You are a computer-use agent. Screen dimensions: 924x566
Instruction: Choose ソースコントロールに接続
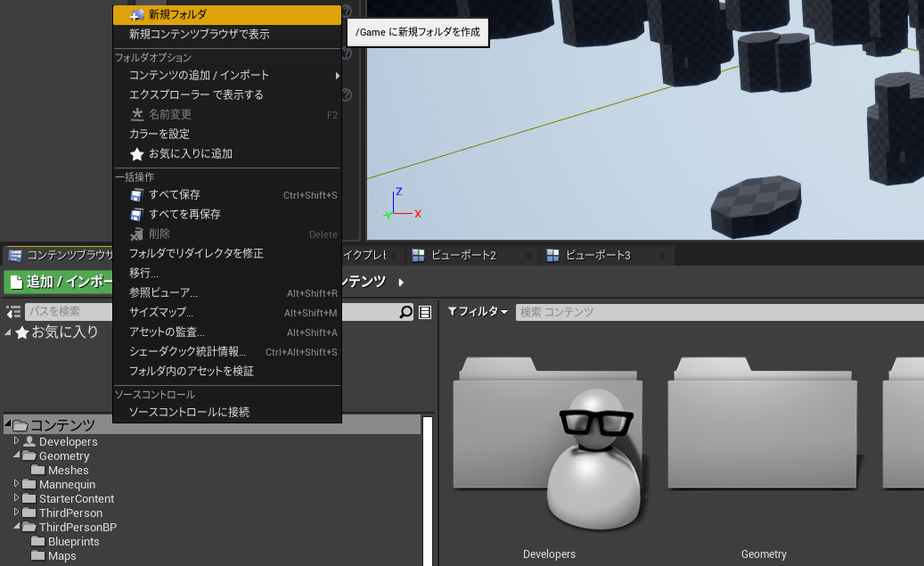click(x=227, y=412)
